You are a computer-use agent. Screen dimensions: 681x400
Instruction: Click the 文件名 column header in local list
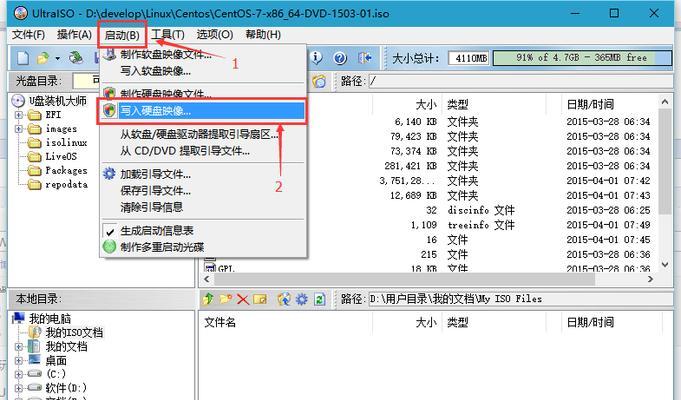(x=220, y=322)
